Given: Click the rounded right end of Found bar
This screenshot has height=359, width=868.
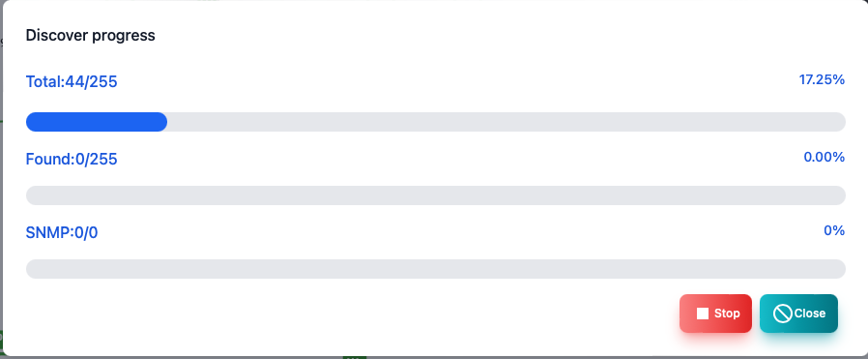Looking at the screenshot, I should [x=839, y=195].
